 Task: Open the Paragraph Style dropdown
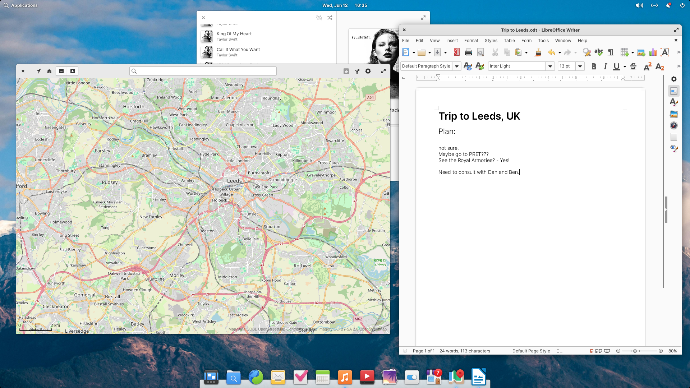[x=457, y=66]
